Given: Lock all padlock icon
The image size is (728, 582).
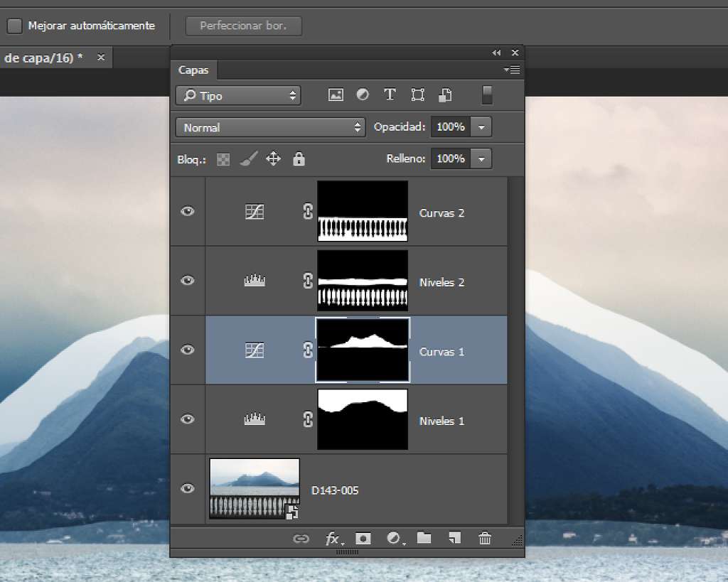Looking at the screenshot, I should [x=299, y=158].
